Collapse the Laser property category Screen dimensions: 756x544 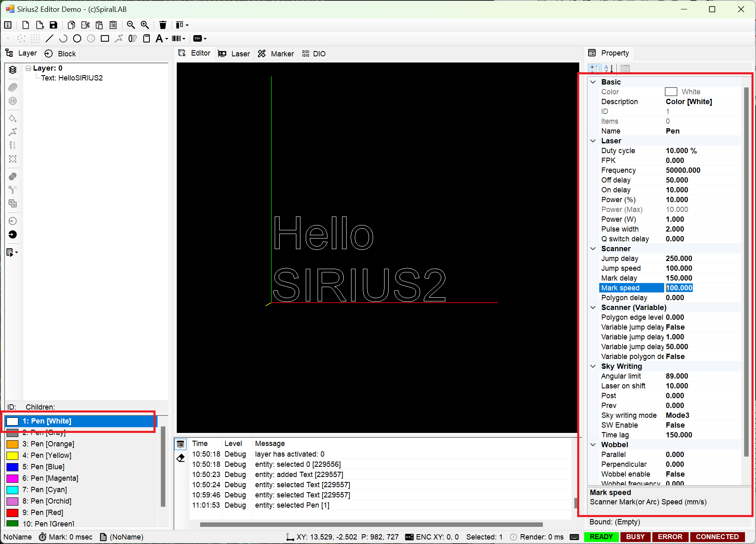[x=593, y=141]
